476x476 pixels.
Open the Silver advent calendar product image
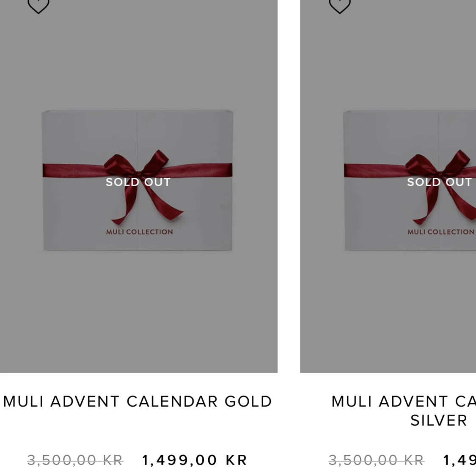point(388,186)
